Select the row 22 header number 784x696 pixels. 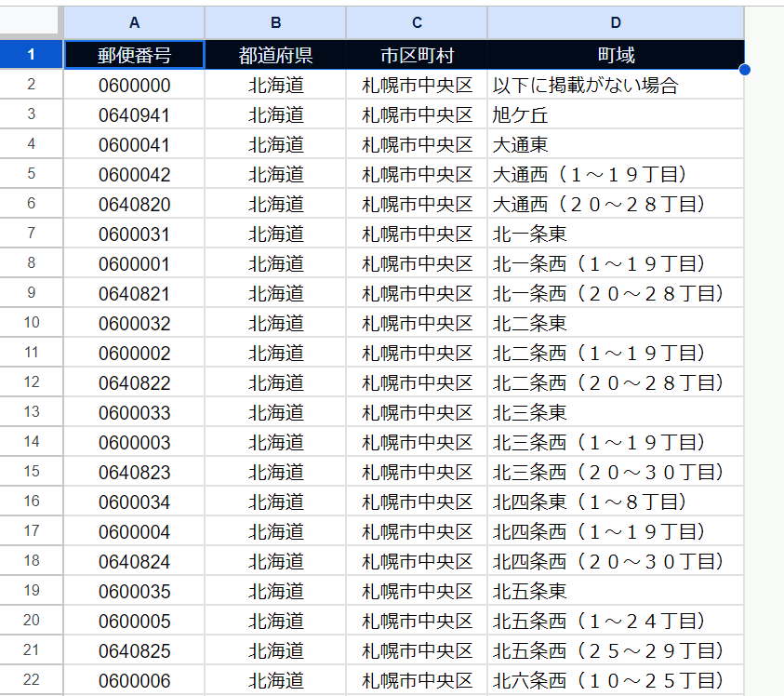pos(32,680)
